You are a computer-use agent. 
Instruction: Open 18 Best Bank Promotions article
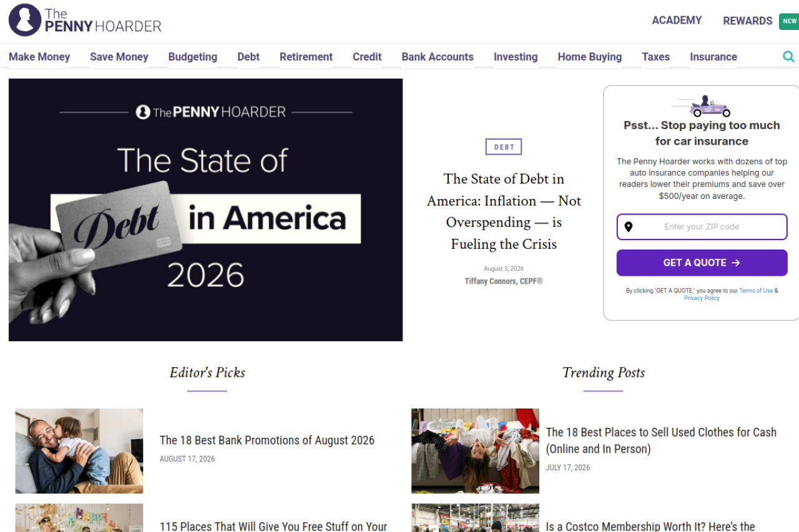click(x=267, y=440)
